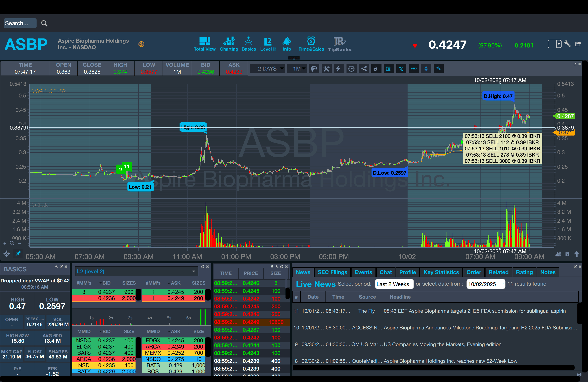This screenshot has height=382, width=588.
Task: Open chart drawing tools (hammer and wrench)
Action: [x=326, y=69]
